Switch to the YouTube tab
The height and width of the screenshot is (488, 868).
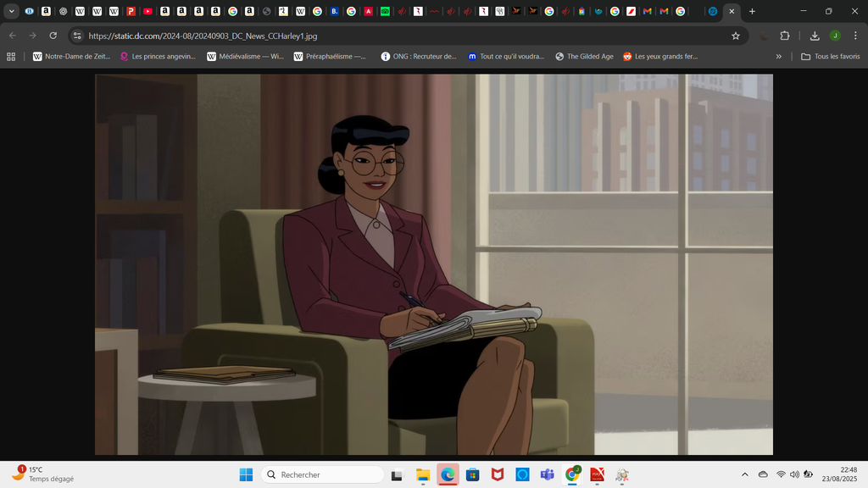(147, 11)
